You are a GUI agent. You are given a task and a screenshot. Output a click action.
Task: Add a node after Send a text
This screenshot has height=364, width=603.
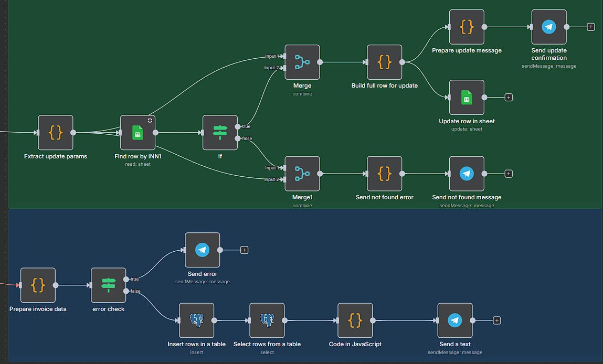pos(496,320)
